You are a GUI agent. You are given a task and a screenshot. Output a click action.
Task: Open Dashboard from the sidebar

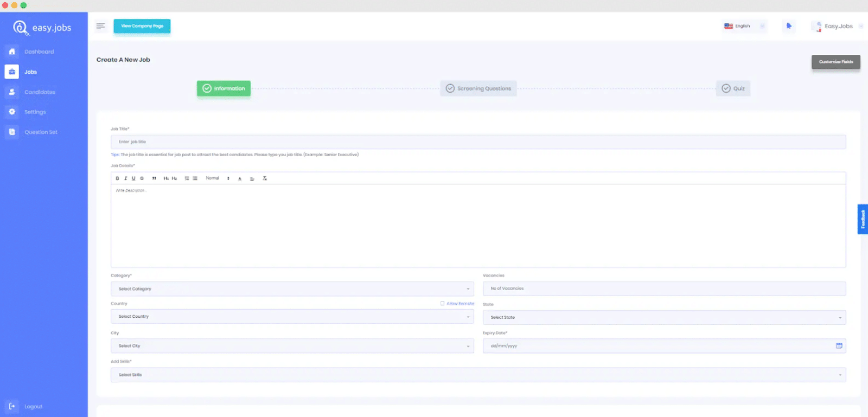39,52
